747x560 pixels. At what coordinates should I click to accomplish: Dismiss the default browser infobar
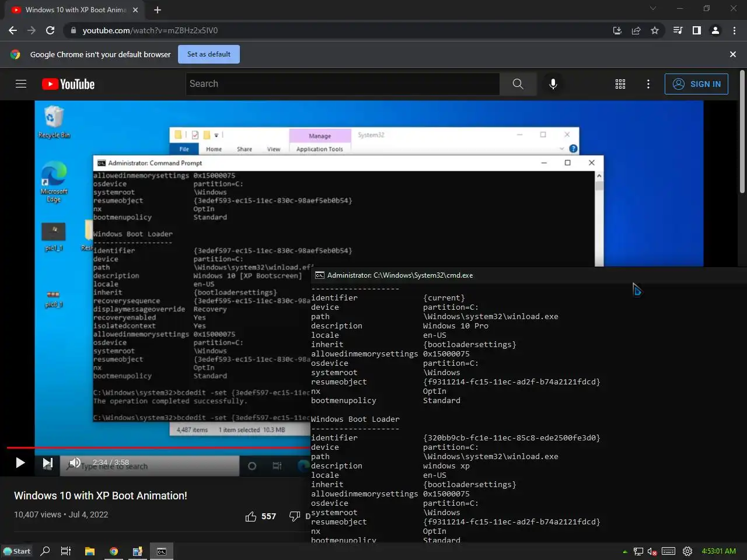[733, 54]
